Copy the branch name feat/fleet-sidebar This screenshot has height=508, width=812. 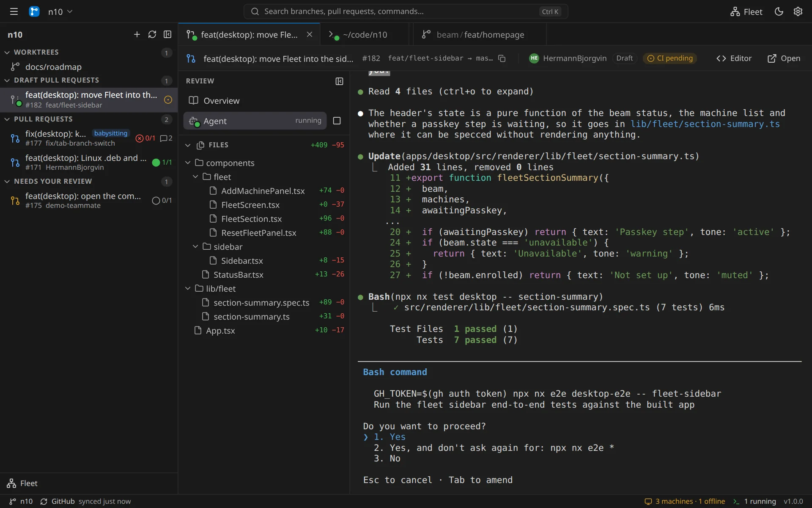[502, 58]
